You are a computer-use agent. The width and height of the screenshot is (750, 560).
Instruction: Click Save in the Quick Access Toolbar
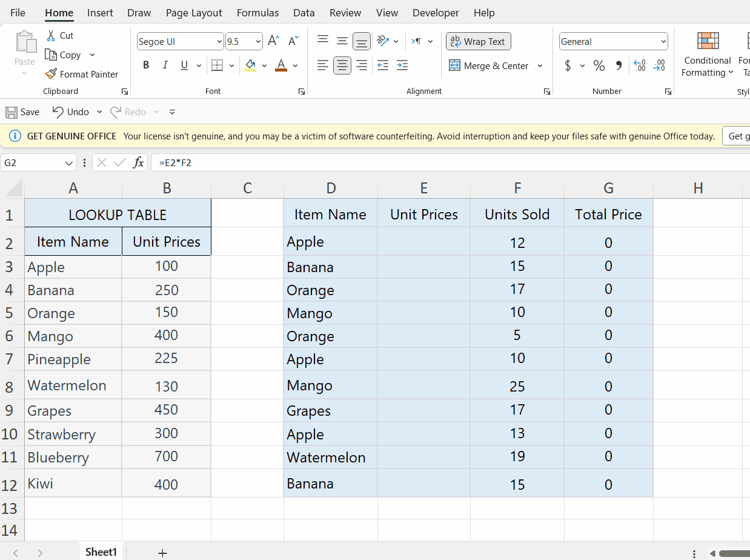[22, 112]
